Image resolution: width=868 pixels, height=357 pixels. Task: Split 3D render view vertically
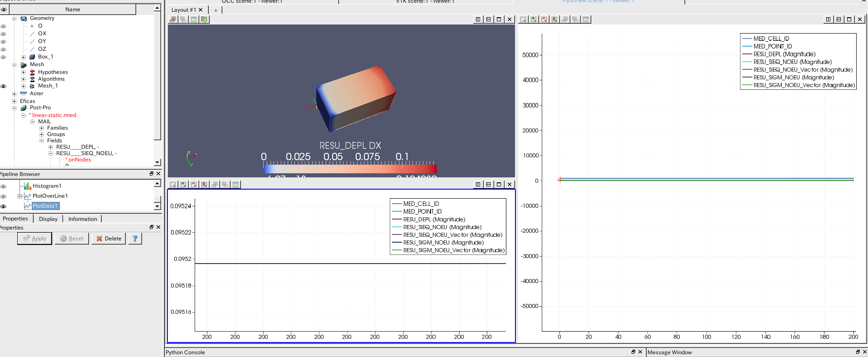point(488,20)
